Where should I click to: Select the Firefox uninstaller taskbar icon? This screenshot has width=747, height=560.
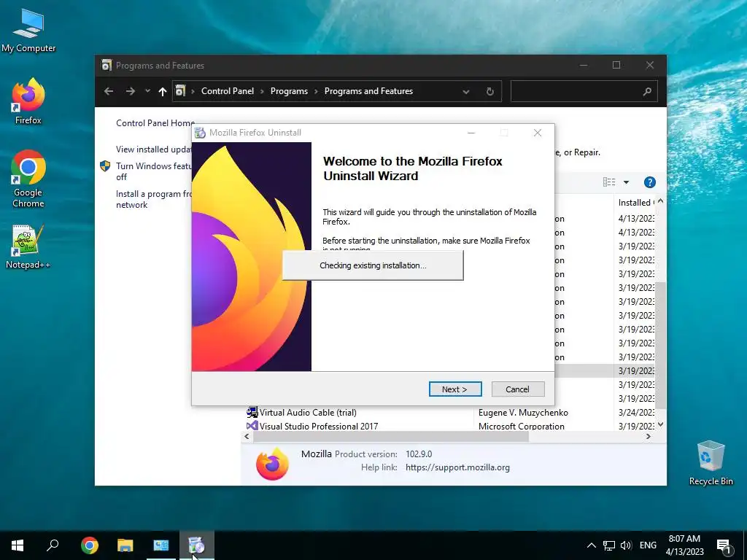[x=196, y=545]
